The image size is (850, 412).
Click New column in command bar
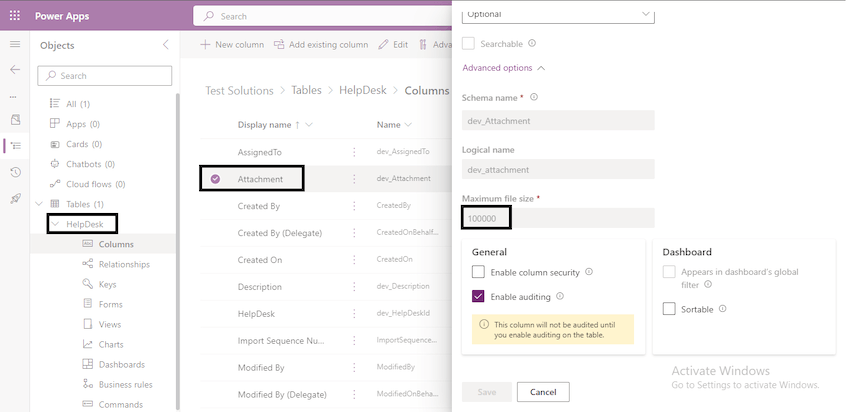coord(232,45)
